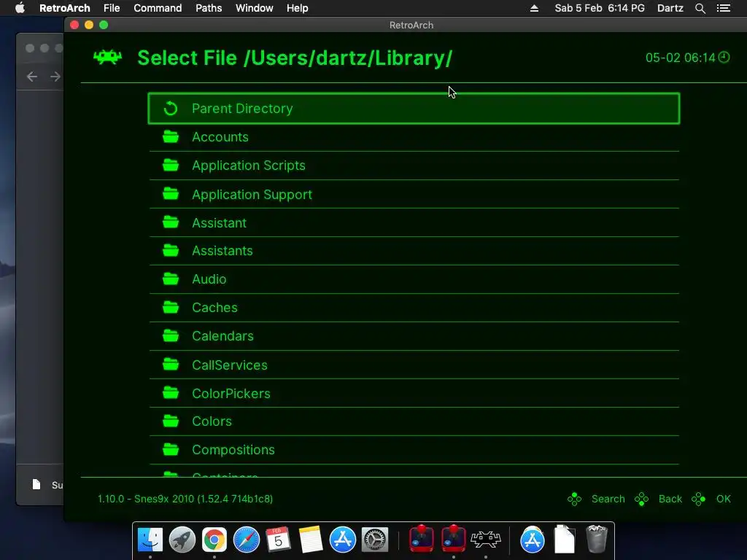
Task: Open the Assistants folder name
Action: pyautogui.click(x=222, y=251)
